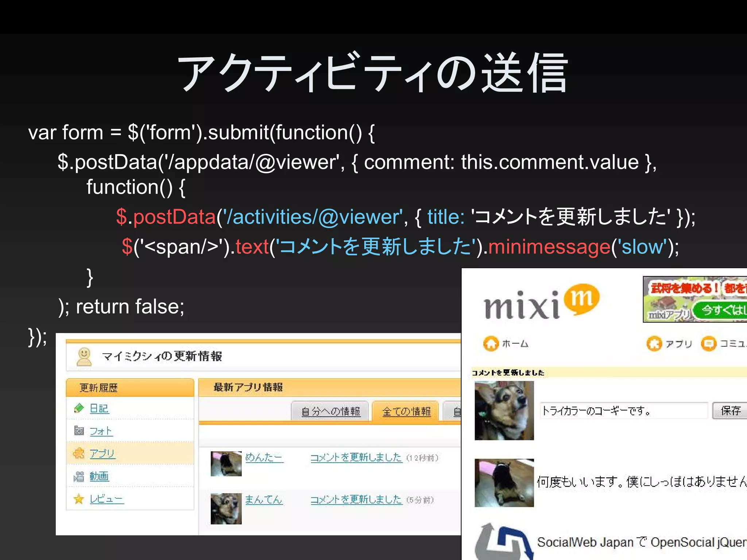The width and height of the screenshot is (747, 560).
Task: Click the corgi profile photo beside the comment field
Action: 504,411
